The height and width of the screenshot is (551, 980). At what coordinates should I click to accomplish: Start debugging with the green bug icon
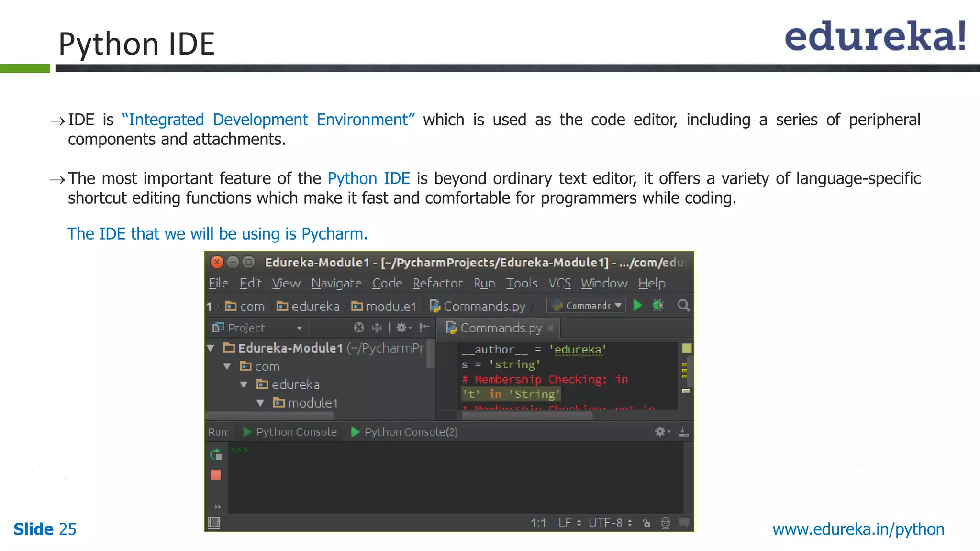[x=658, y=305]
